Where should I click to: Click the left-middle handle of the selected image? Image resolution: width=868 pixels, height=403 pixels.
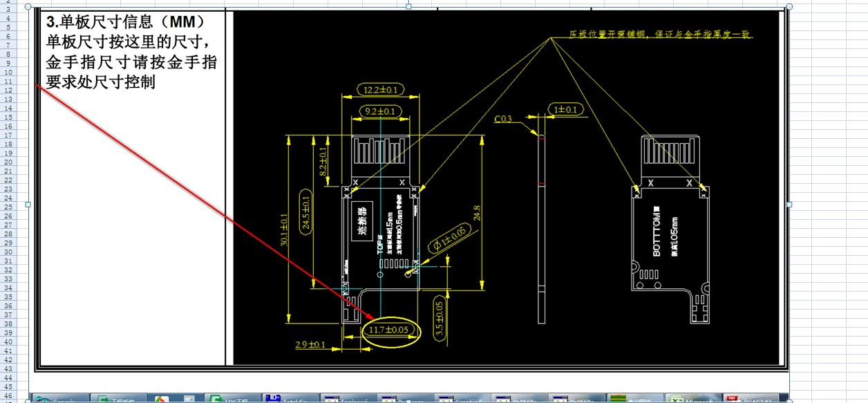28,205
